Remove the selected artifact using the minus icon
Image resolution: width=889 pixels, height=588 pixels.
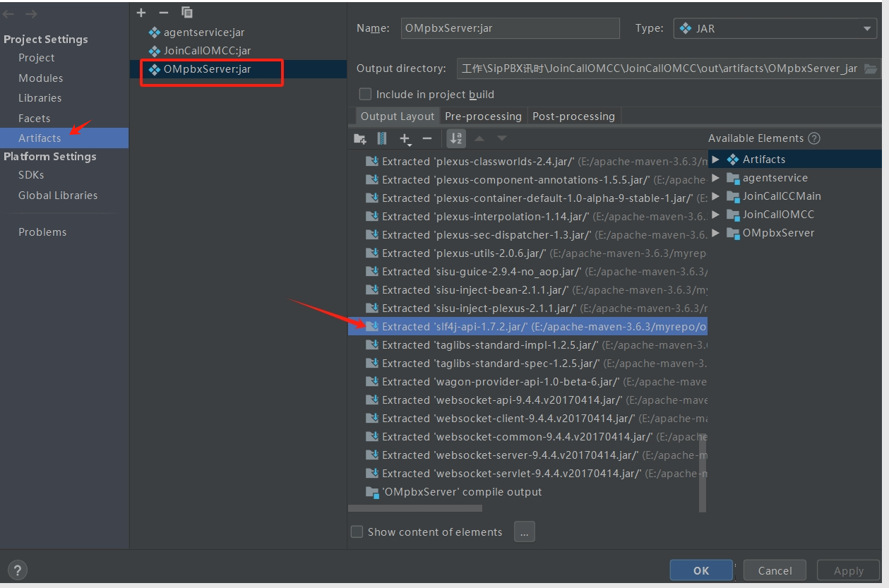(162, 12)
